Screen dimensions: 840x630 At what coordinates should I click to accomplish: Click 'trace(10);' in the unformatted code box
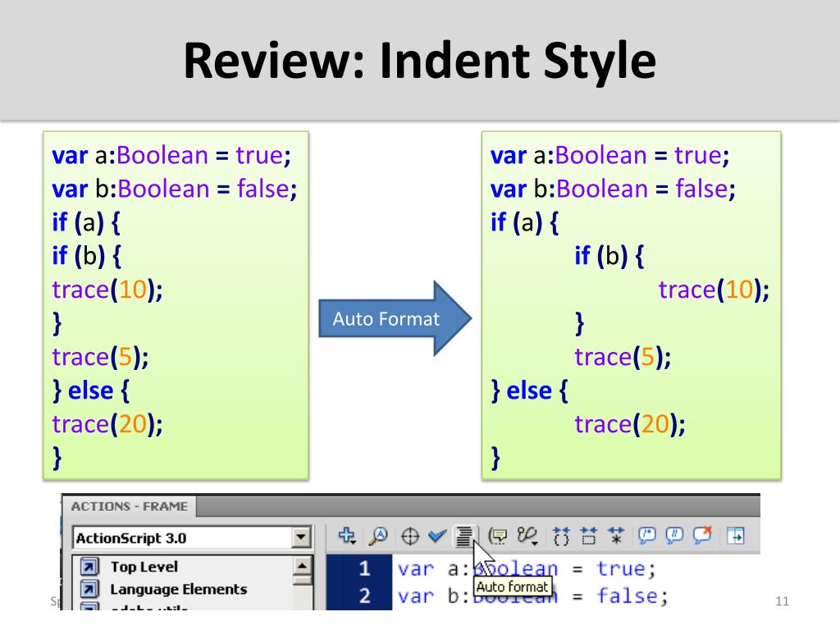coord(107,290)
